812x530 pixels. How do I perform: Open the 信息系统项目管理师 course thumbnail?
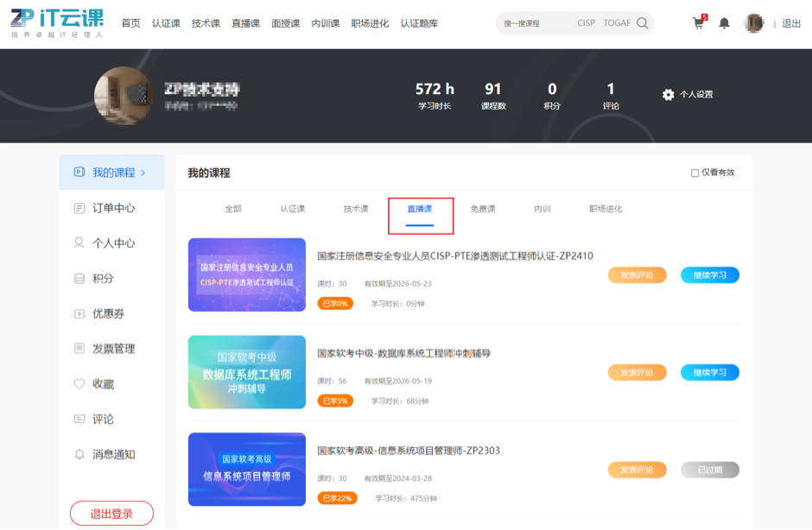pyautogui.click(x=247, y=469)
